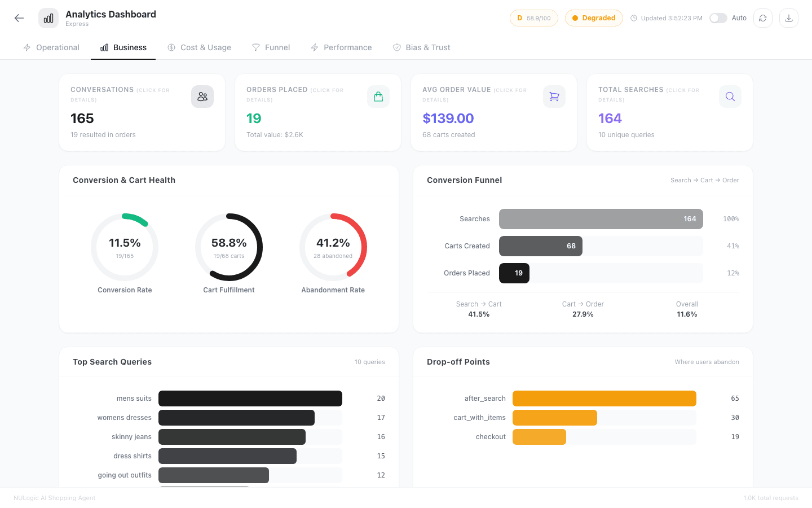Viewport: 812px width, 508px height.
Task: Select the Funnel tab
Action: click(x=271, y=47)
